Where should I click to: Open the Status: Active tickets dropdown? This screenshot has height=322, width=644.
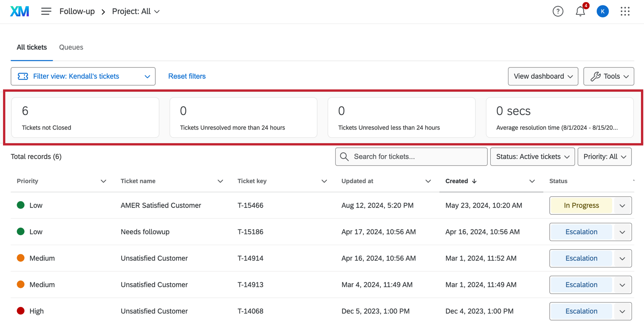[x=532, y=157]
